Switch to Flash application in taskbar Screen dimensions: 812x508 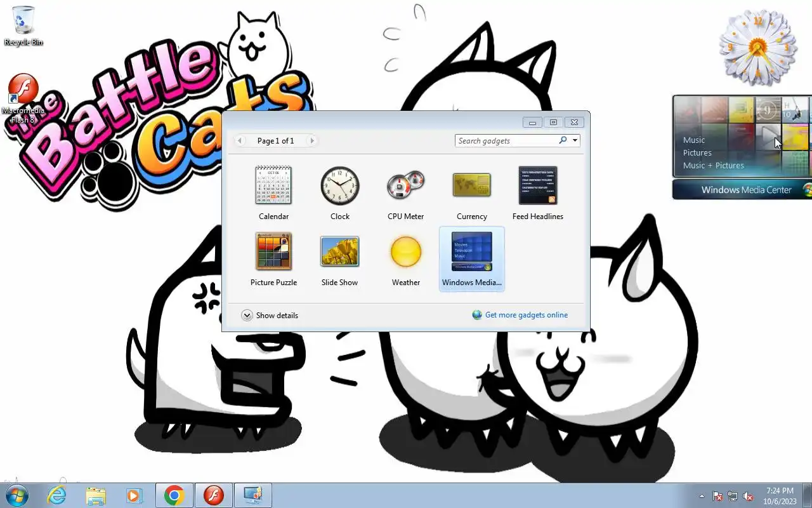(x=214, y=495)
